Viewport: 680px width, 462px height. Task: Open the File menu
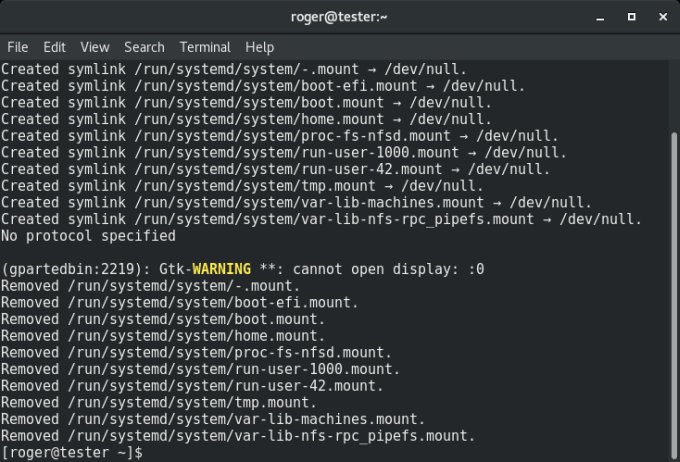(x=17, y=47)
